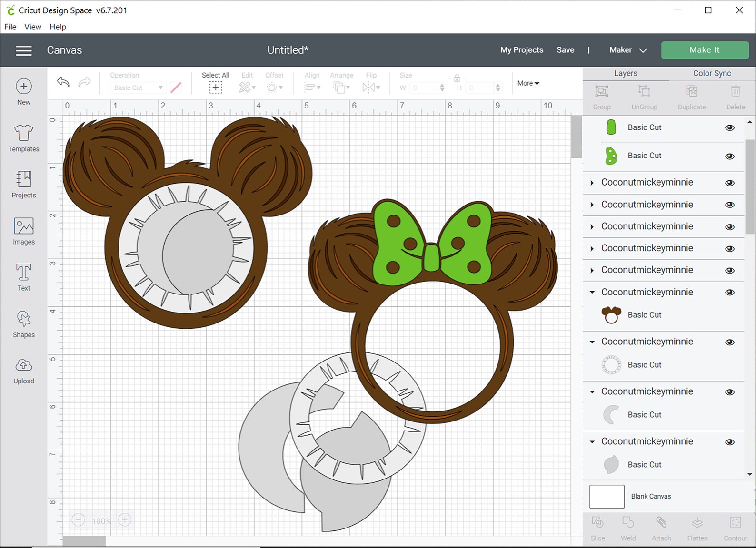Expand the fourth collapsed Coconutmickeyminnie group
The width and height of the screenshot is (756, 548).
[592, 248]
